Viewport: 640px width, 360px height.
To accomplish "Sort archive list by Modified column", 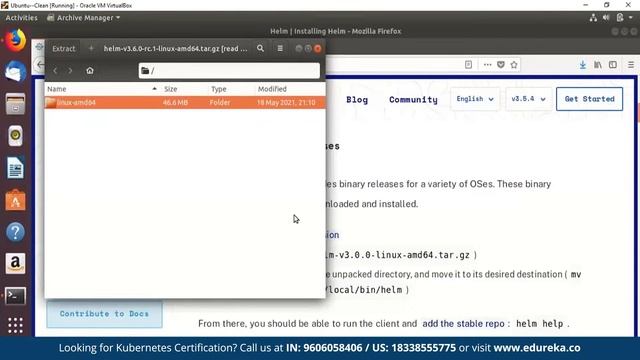I will (290, 89).
